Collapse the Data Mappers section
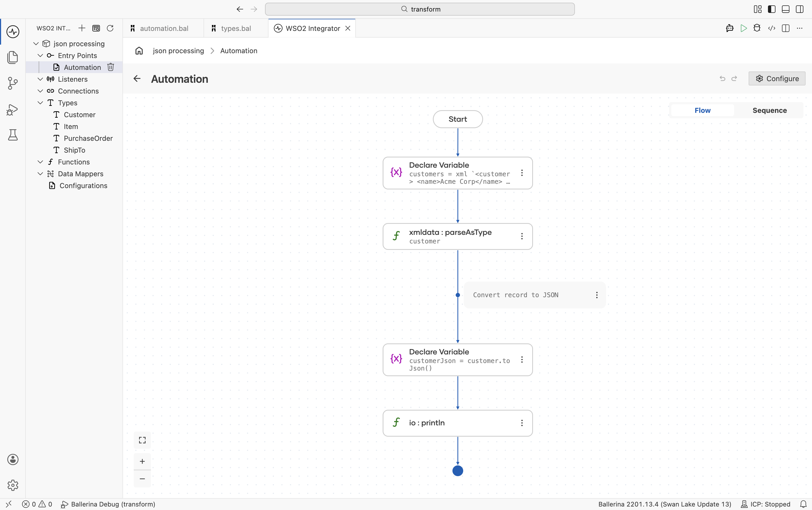The width and height of the screenshot is (812, 510). pyautogui.click(x=40, y=174)
